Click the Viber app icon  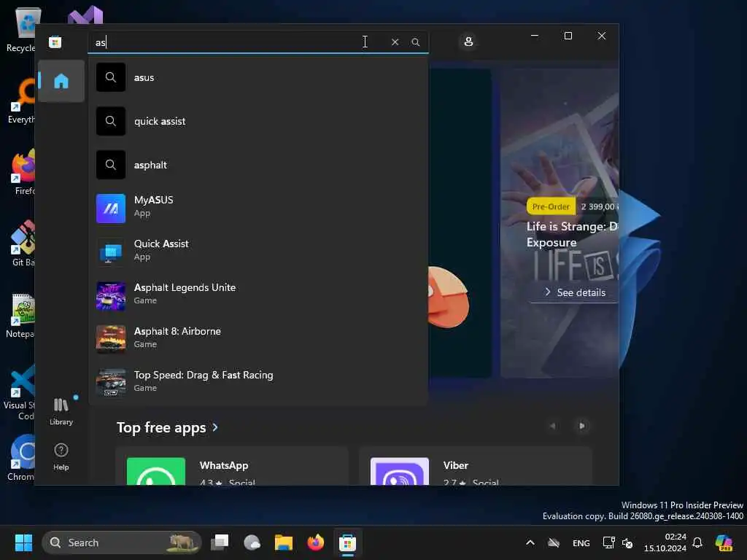(x=400, y=472)
